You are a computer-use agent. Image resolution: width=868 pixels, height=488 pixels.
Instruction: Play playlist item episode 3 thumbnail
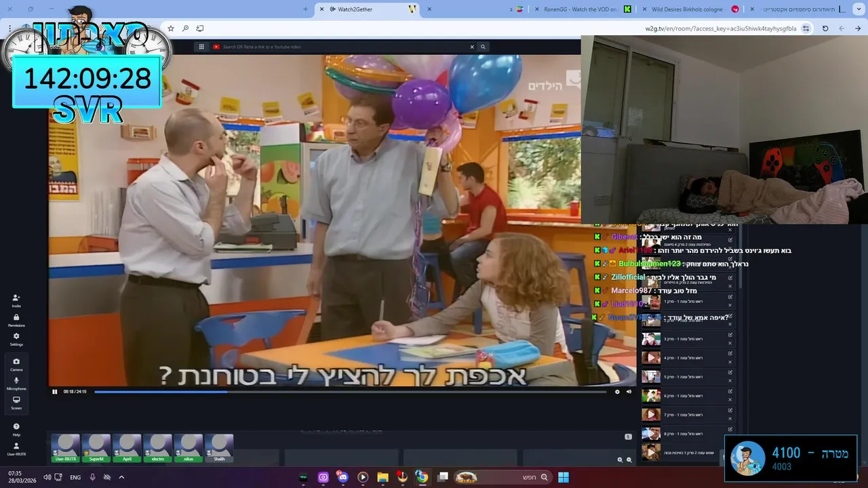pyautogui.click(x=651, y=339)
